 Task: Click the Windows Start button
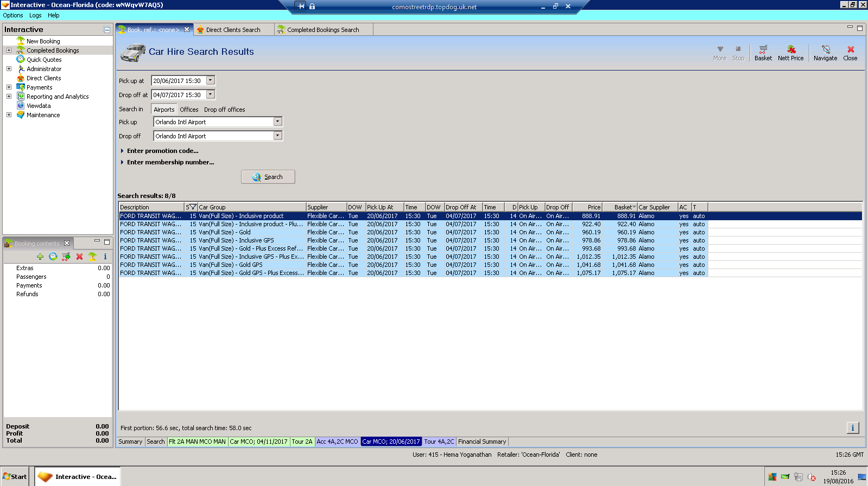click(x=15, y=477)
